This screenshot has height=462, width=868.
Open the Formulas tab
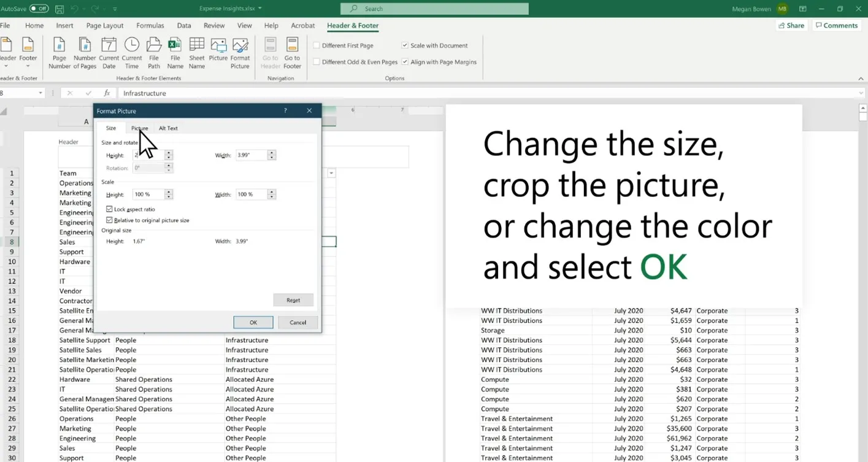tap(150, 26)
